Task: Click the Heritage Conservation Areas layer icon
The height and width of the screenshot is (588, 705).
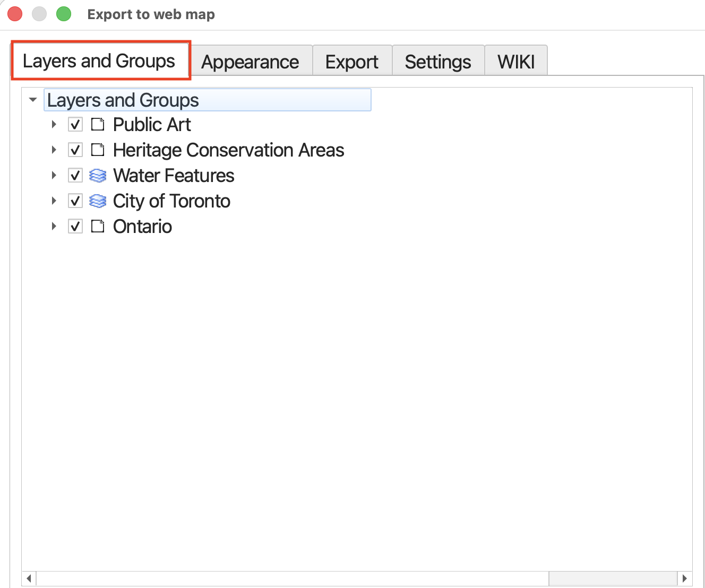Action: pos(98,150)
